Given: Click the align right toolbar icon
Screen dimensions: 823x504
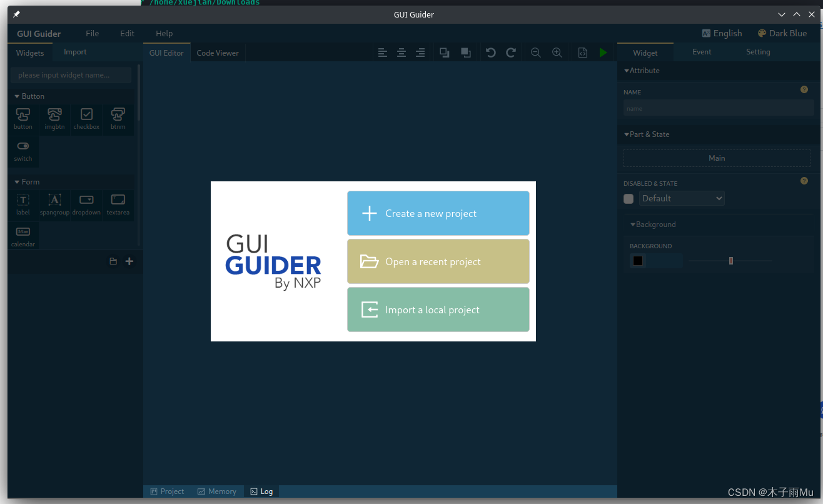Looking at the screenshot, I should pyautogui.click(x=420, y=53).
